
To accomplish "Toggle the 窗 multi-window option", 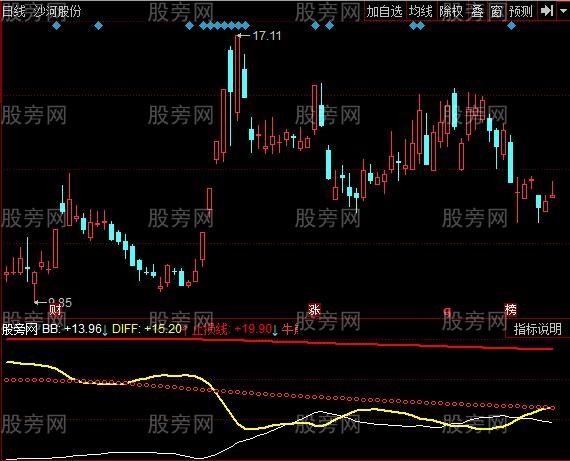I will 496,12.
